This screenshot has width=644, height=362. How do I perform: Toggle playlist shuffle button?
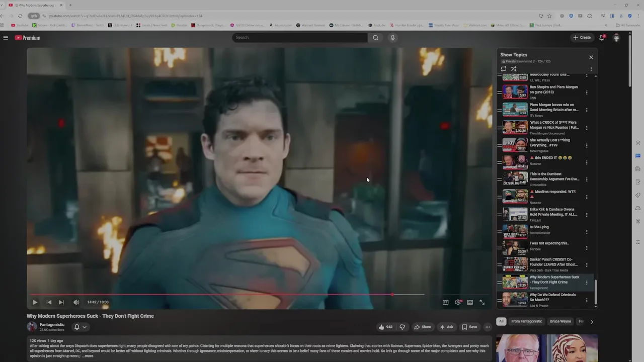coord(514,69)
